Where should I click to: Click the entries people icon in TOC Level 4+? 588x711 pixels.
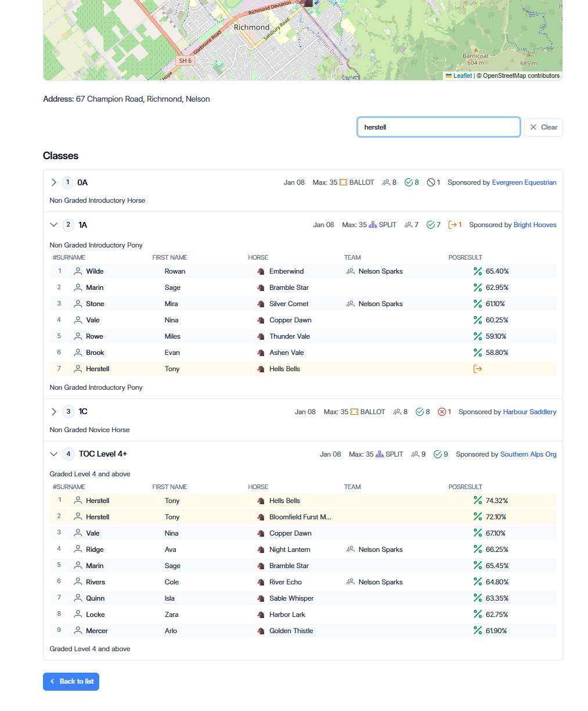pos(415,454)
